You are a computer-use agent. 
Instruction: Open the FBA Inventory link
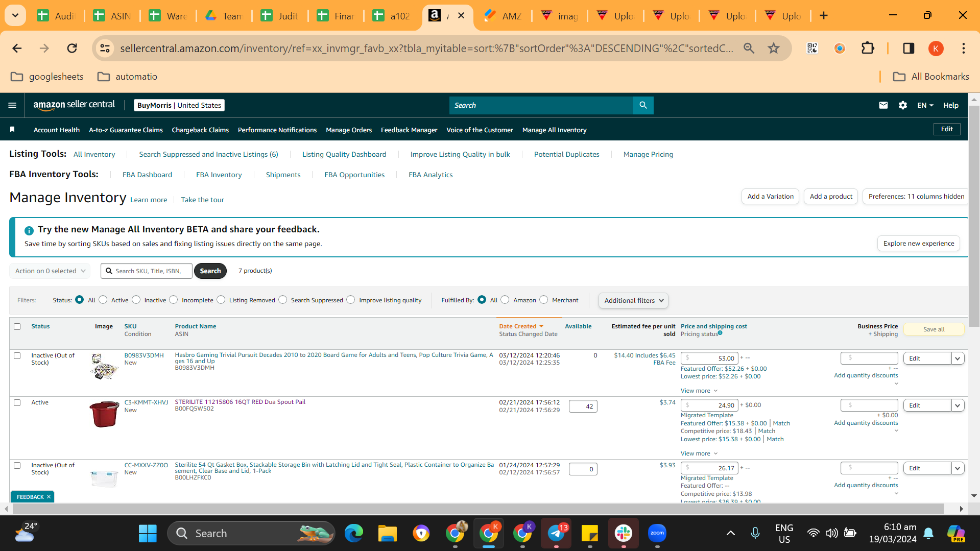pos(219,175)
